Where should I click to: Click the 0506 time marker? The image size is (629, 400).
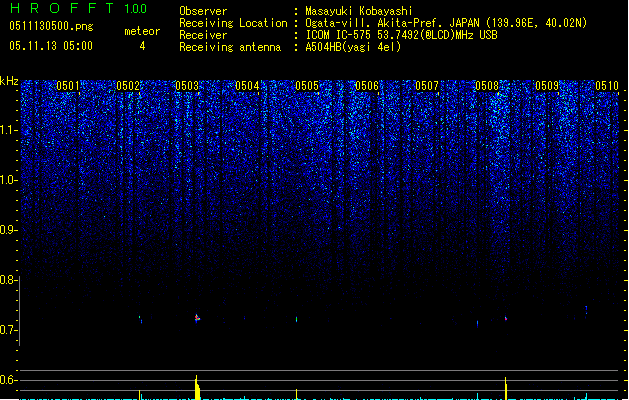tap(367, 85)
